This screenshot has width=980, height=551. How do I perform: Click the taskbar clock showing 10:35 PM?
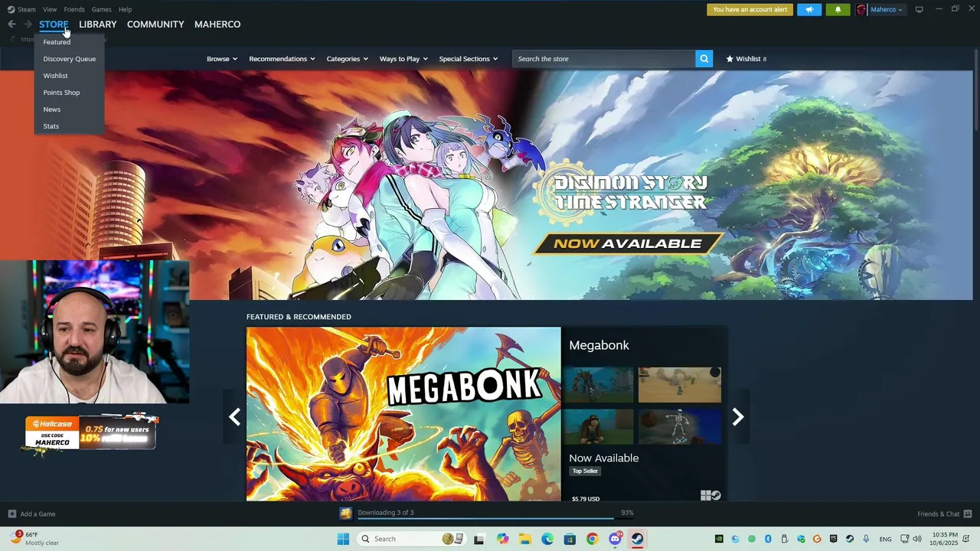click(x=945, y=539)
